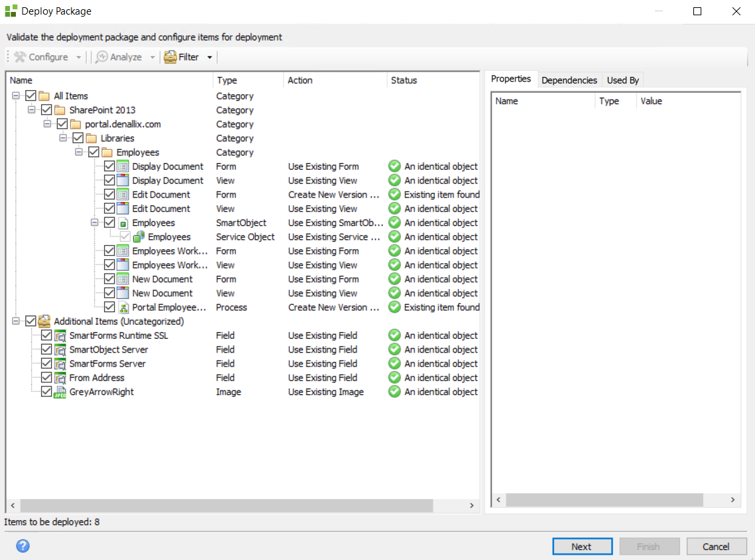
Task: Uncheck the New Document Form checkbox
Action: [109, 280]
